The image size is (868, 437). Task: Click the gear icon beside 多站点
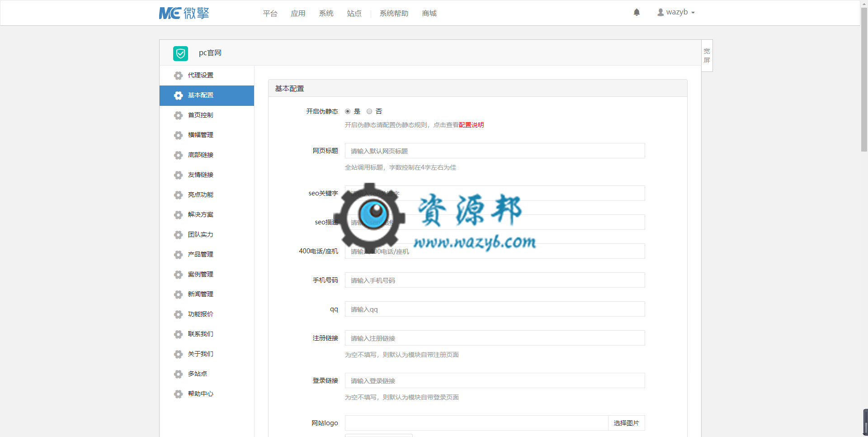[179, 374]
